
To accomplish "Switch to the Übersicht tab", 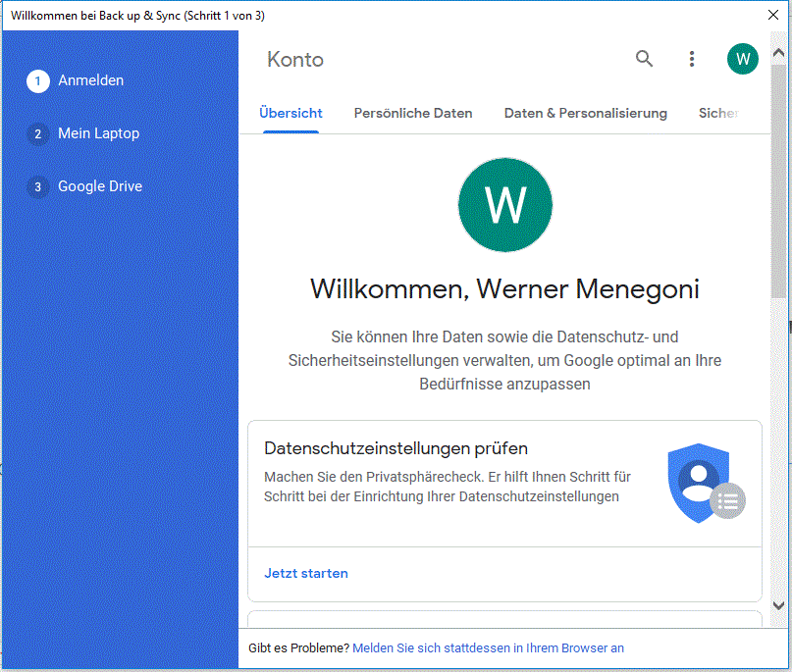I will pos(290,113).
